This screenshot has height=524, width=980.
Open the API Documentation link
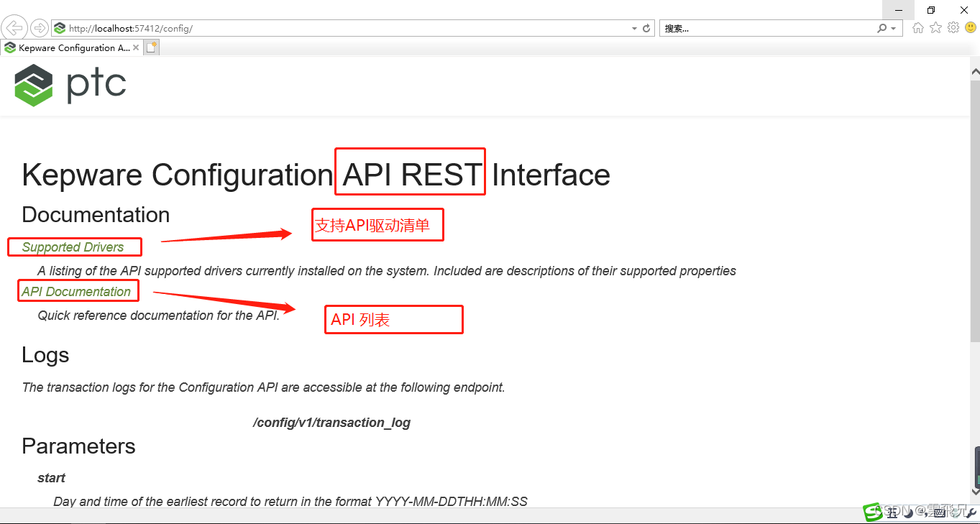tap(76, 292)
